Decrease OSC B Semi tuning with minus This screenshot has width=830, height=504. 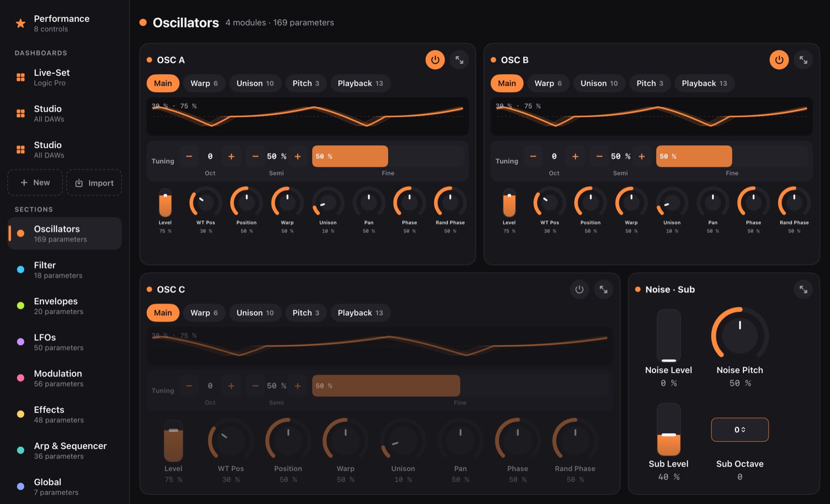[x=599, y=156]
